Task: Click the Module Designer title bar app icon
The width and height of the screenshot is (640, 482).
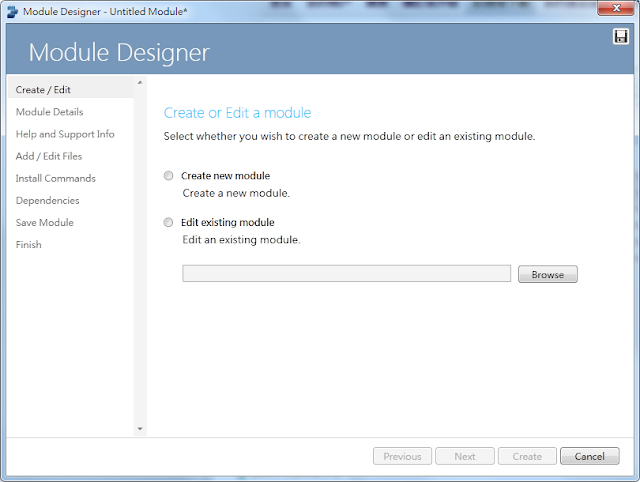Action: point(13,11)
